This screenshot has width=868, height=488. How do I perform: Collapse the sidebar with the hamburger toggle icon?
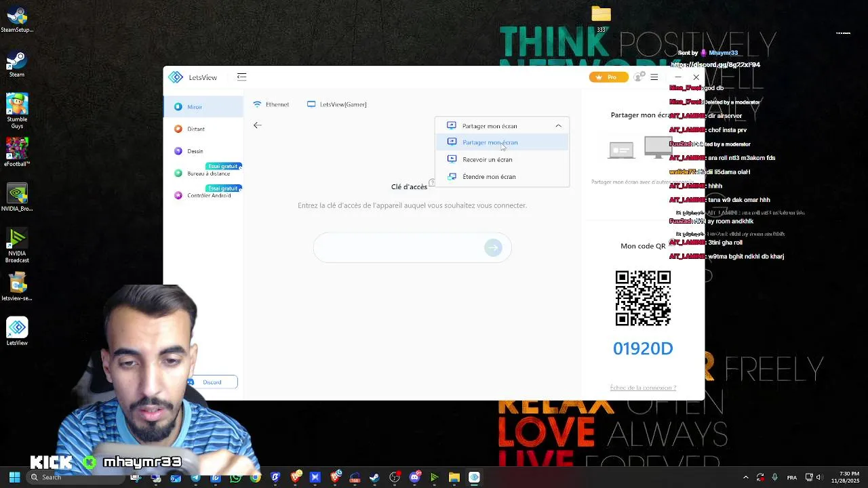pyautogui.click(x=241, y=77)
